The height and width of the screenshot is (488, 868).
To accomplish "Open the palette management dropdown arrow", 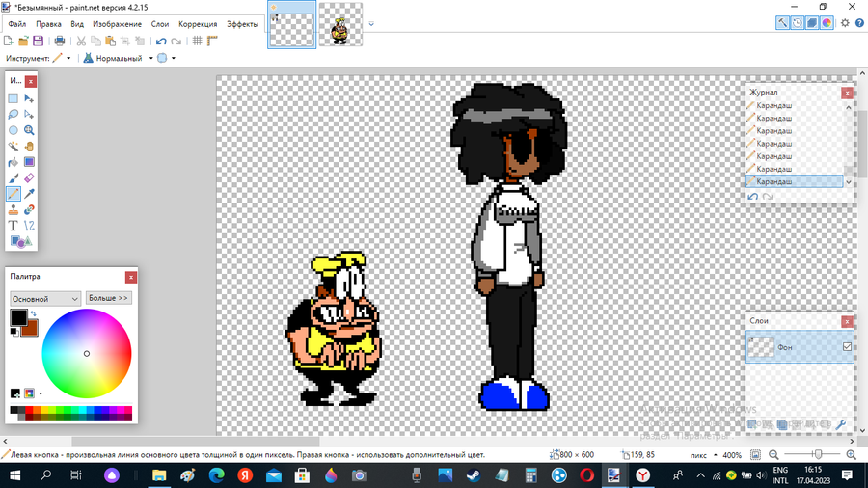I will (41, 393).
